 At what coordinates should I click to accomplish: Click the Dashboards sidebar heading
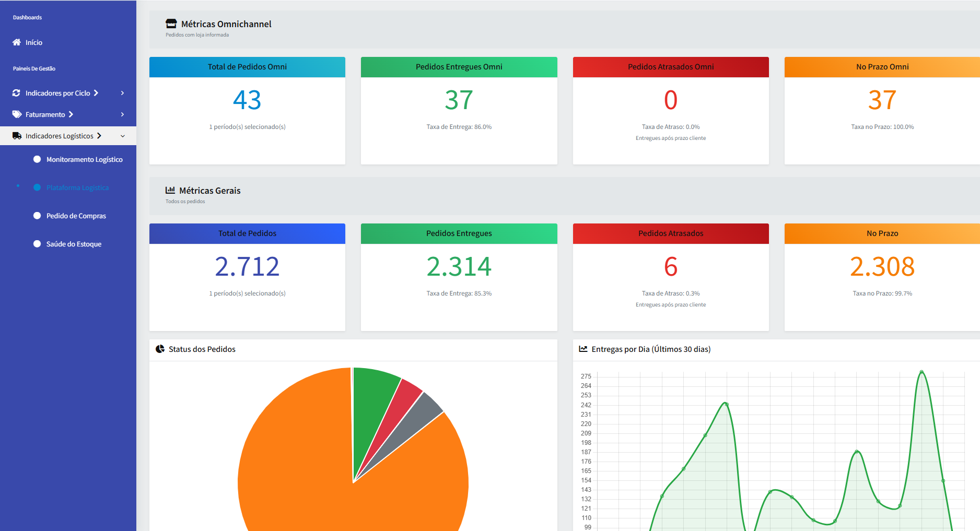(27, 17)
